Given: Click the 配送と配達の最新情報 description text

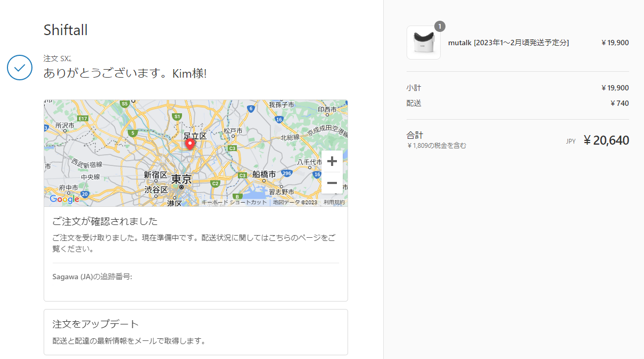Looking at the screenshot, I should tap(129, 341).
